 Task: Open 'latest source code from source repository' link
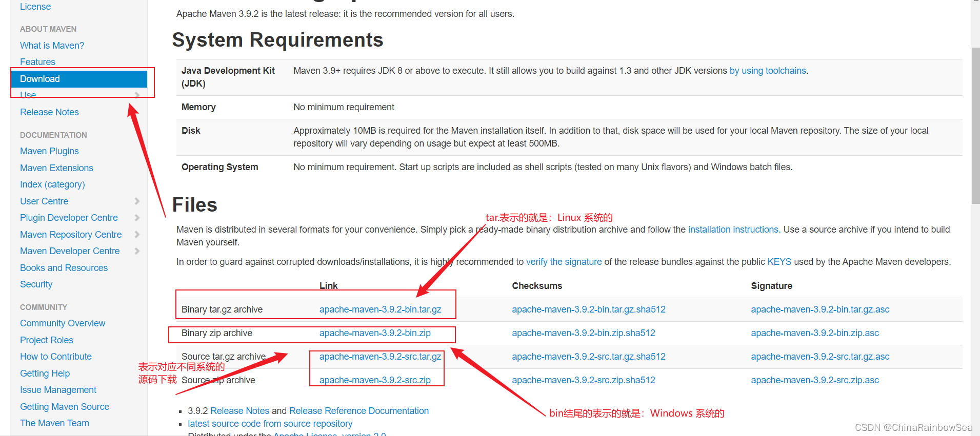click(x=270, y=424)
